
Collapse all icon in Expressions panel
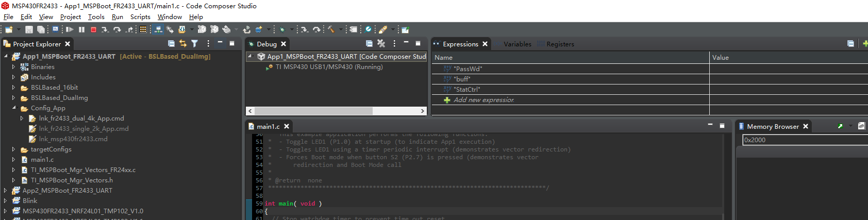click(x=850, y=44)
